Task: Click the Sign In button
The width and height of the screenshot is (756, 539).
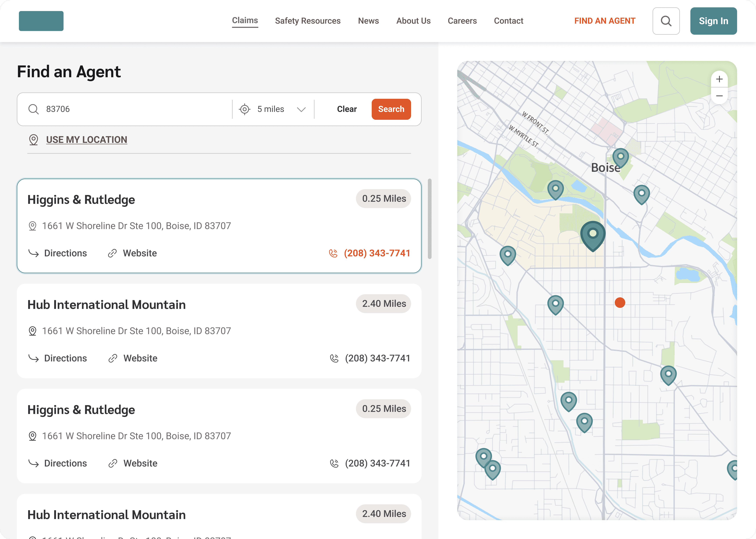Action: click(713, 21)
